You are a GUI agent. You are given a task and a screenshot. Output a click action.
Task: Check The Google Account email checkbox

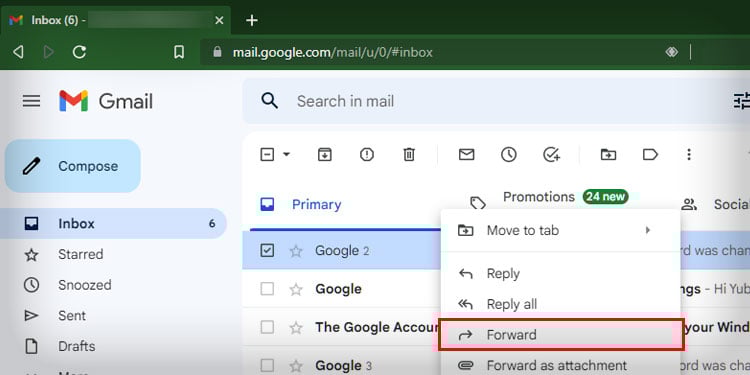point(267,327)
